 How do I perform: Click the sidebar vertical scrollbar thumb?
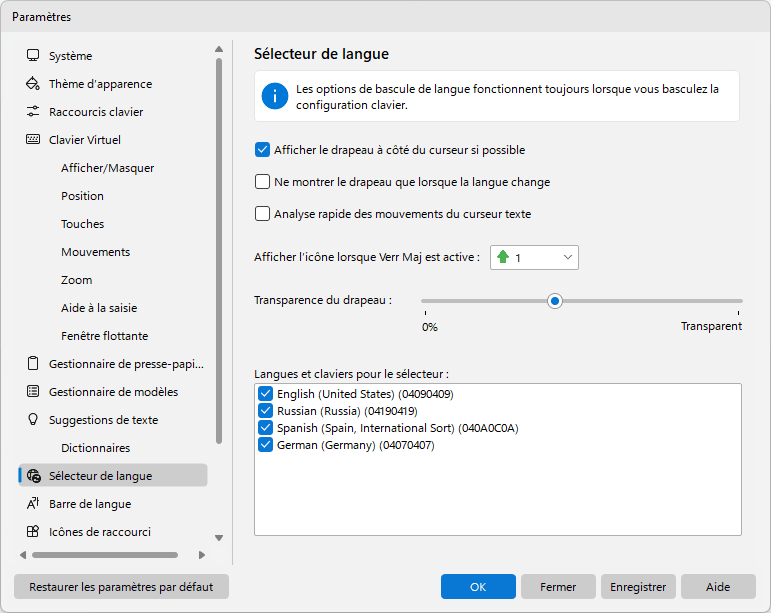(219, 251)
